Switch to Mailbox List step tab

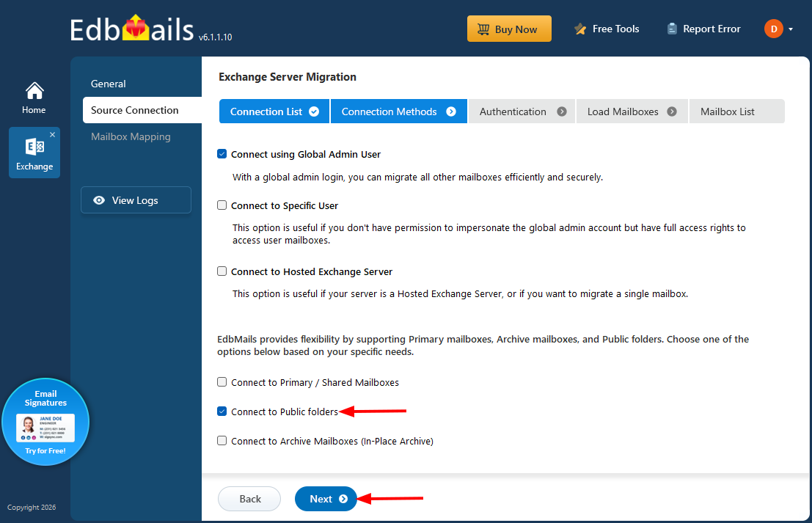[x=737, y=111]
